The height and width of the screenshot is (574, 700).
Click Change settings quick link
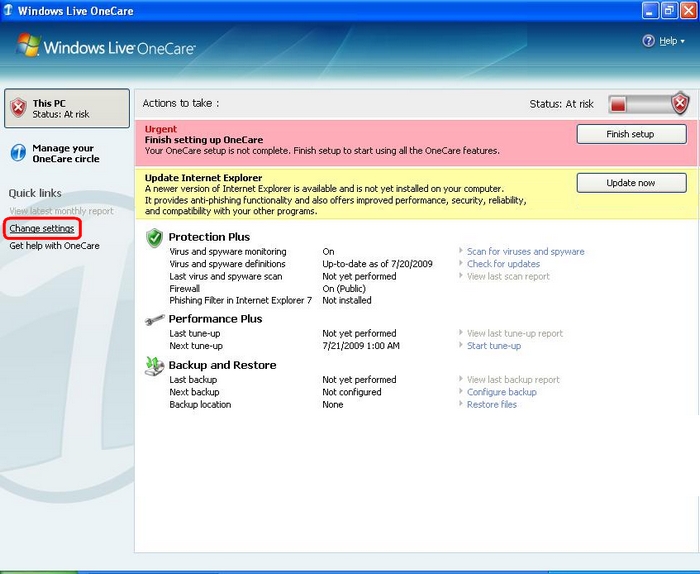42,228
